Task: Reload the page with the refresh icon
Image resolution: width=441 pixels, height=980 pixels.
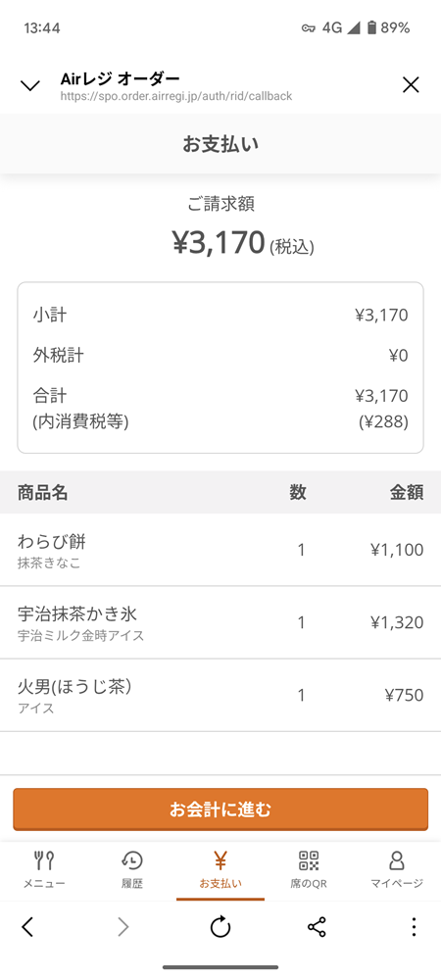Action: click(220, 927)
